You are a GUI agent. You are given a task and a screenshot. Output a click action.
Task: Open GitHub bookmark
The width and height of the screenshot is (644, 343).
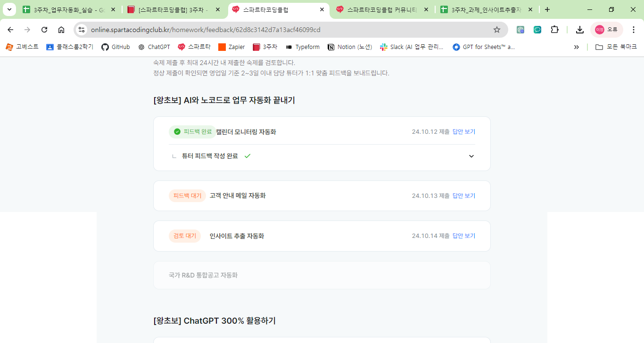[116, 47]
